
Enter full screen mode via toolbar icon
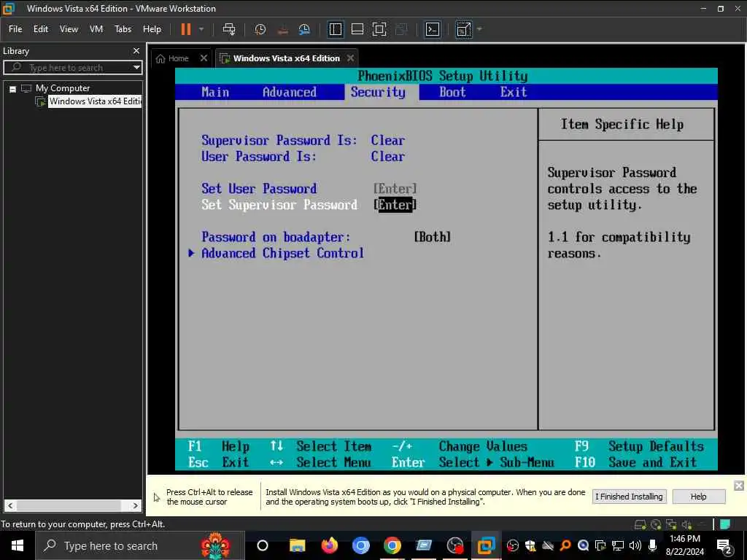tap(379, 29)
